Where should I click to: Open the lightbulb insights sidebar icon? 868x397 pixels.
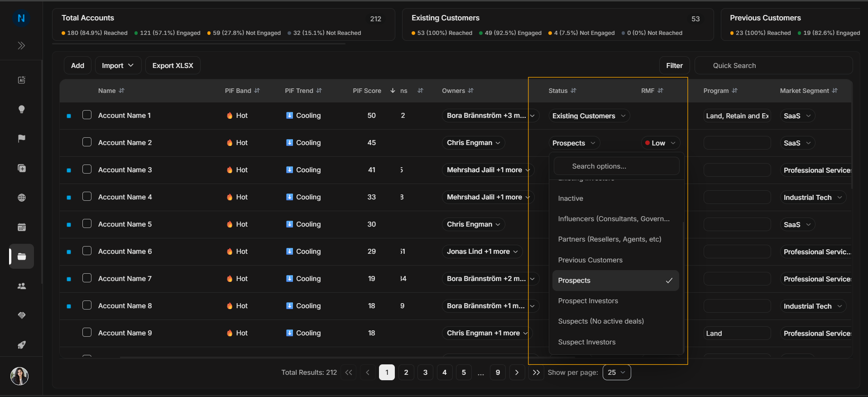(21, 109)
